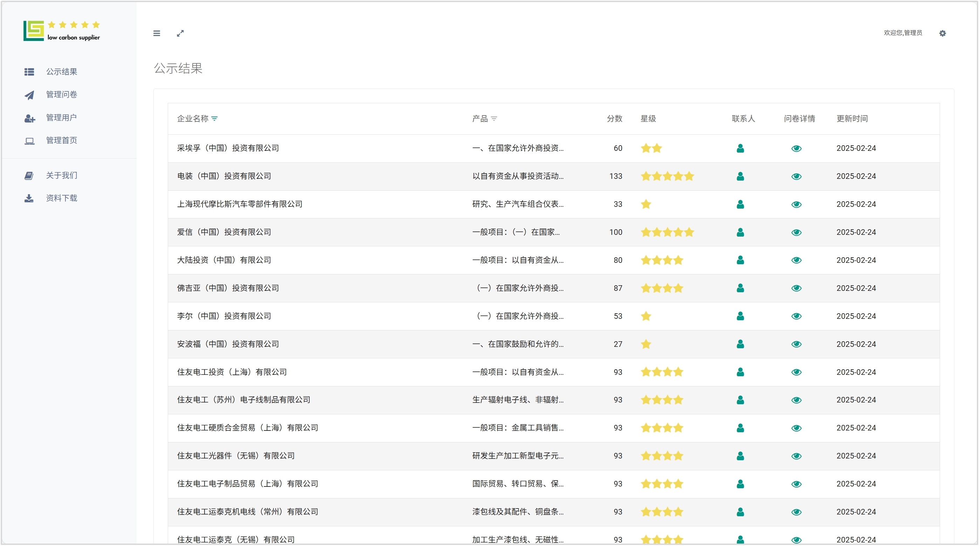Open the 关于我们 sidebar link
Screen dimensions: 980x546
tap(61, 175)
